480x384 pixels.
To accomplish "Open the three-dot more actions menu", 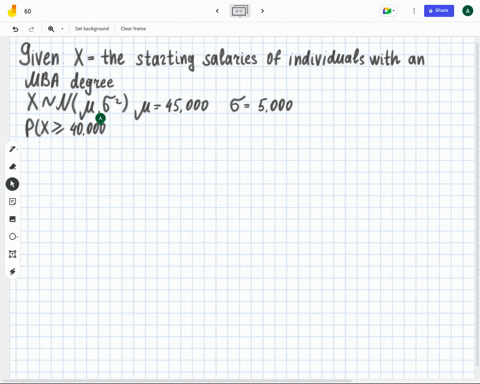I will [414, 11].
